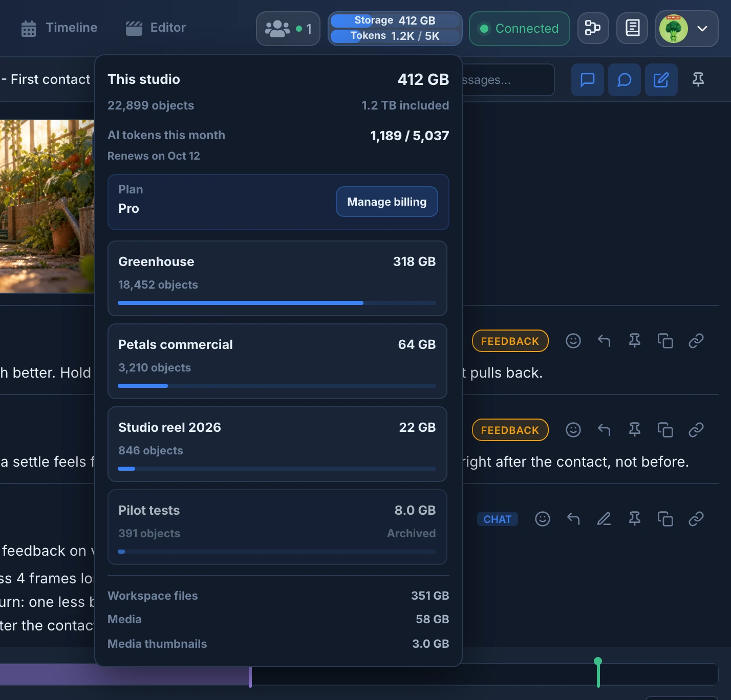Viewport: 731px width, 700px height.
Task: Reply to the first FEEDBACK message
Action: [604, 341]
